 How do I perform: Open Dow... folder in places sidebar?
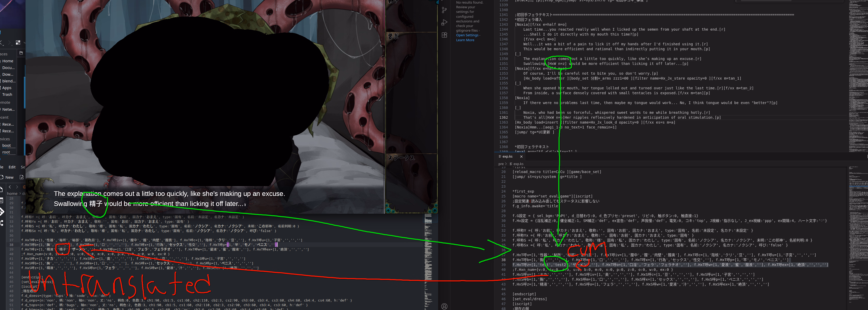(x=8, y=74)
